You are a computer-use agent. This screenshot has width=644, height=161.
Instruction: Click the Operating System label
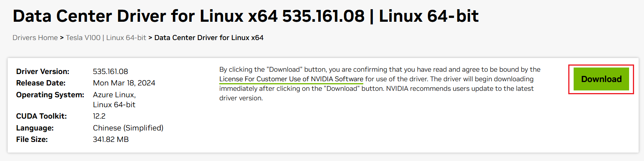50,95
